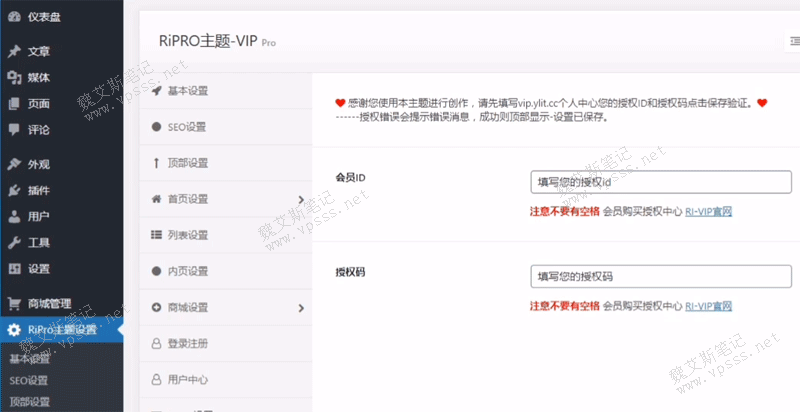Focus the 授权码 input field
The image size is (800, 412).
[x=661, y=276]
